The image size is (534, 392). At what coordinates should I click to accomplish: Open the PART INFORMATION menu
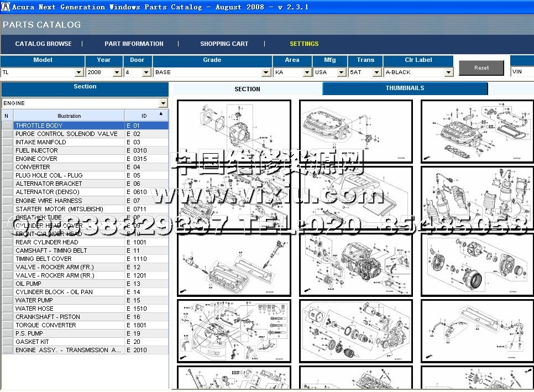(x=134, y=44)
